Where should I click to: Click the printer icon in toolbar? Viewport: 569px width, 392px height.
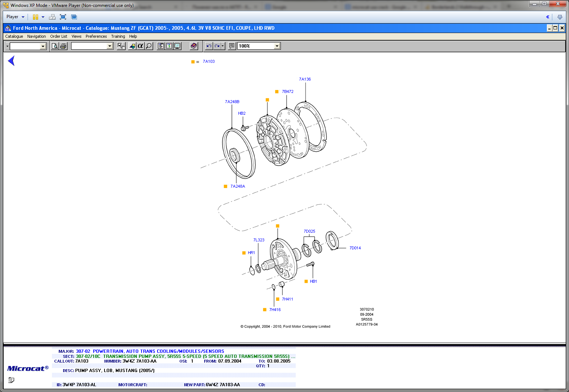coord(63,46)
